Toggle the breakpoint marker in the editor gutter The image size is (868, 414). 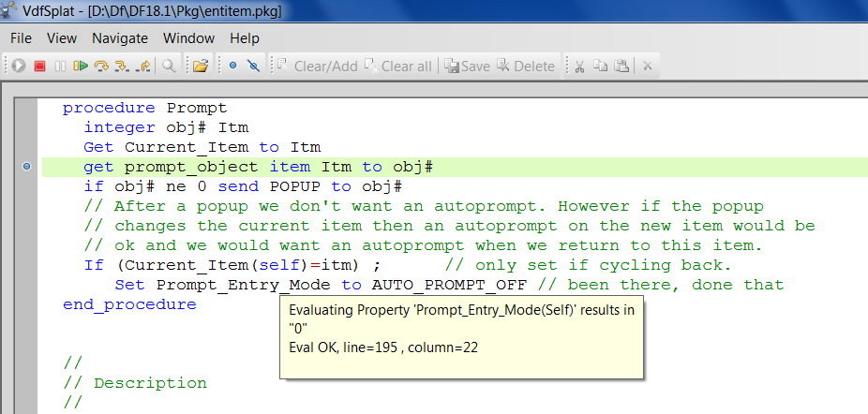[x=26, y=167]
